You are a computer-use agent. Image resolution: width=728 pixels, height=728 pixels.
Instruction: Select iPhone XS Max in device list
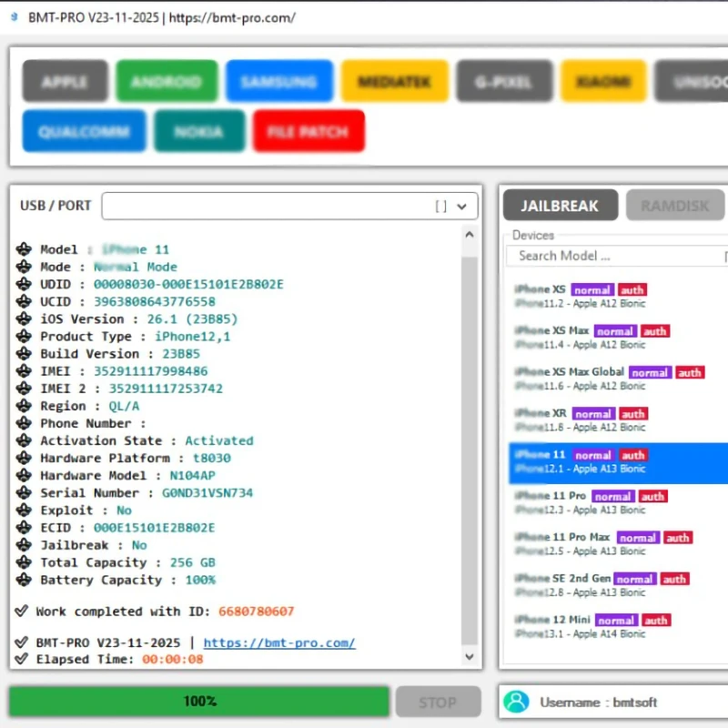(618, 338)
